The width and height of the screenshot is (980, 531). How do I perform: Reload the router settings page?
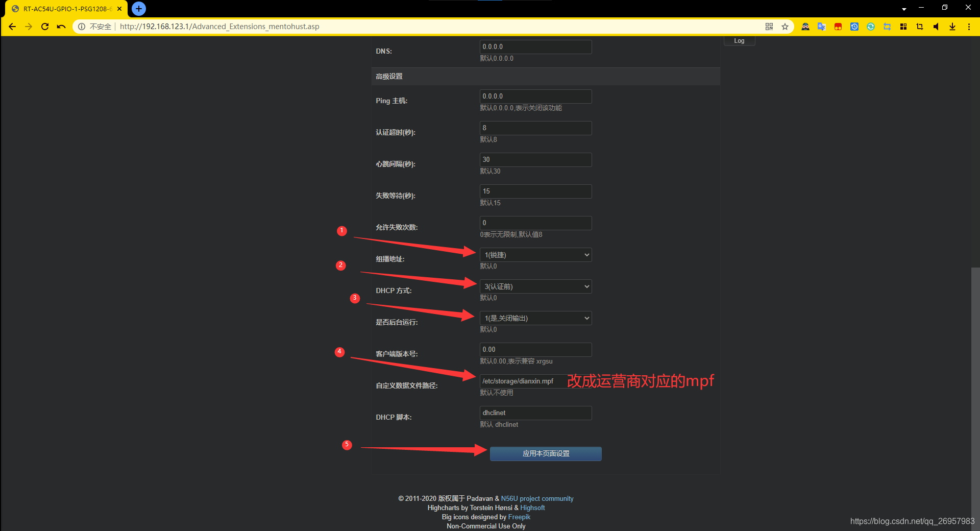pos(45,27)
